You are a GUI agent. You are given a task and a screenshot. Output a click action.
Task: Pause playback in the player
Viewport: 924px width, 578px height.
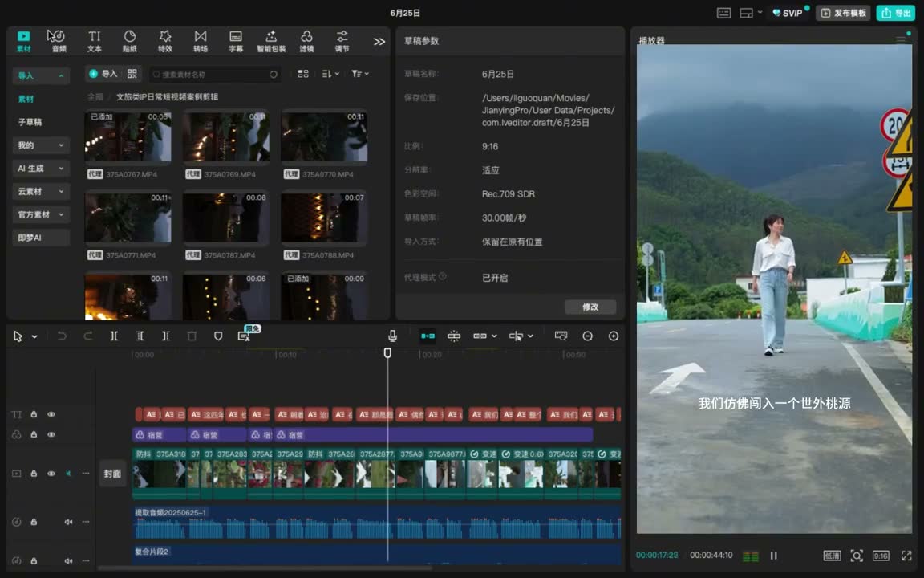(x=774, y=556)
